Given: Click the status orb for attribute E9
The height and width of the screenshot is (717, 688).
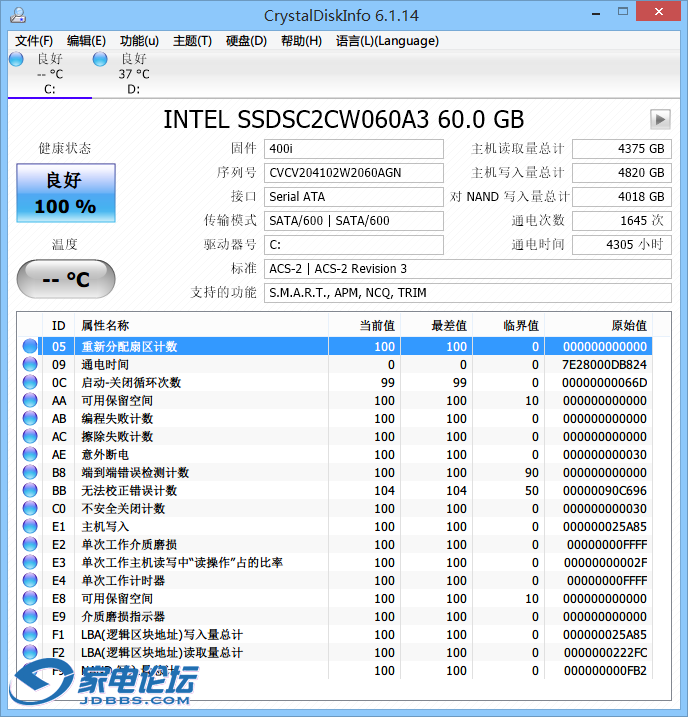Looking at the screenshot, I should (x=30, y=616).
